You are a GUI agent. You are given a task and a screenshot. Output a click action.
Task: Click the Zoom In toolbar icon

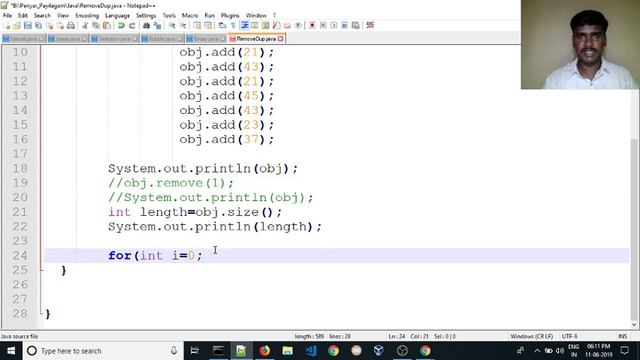(172, 25)
